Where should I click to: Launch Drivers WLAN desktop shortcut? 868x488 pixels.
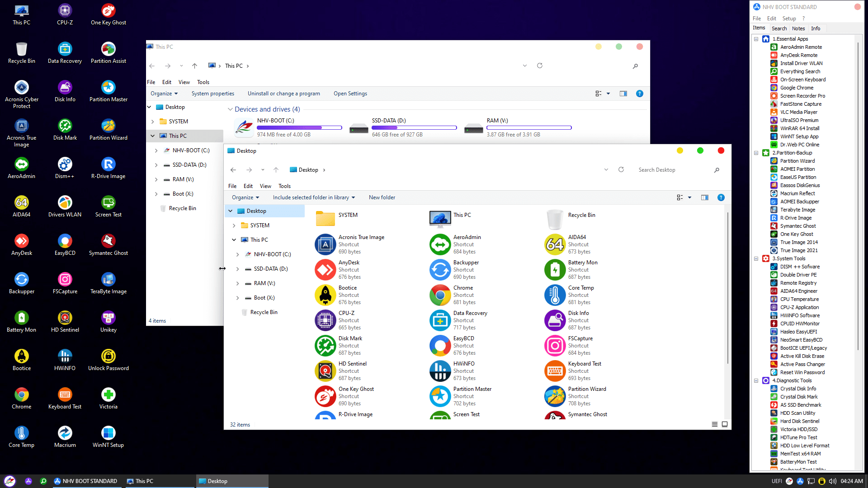pyautogui.click(x=65, y=206)
